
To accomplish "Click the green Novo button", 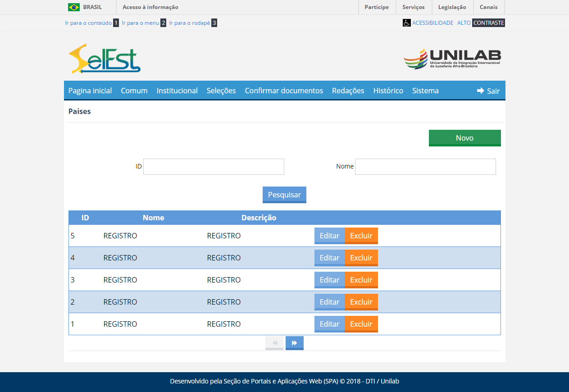I will click(x=464, y=138).
